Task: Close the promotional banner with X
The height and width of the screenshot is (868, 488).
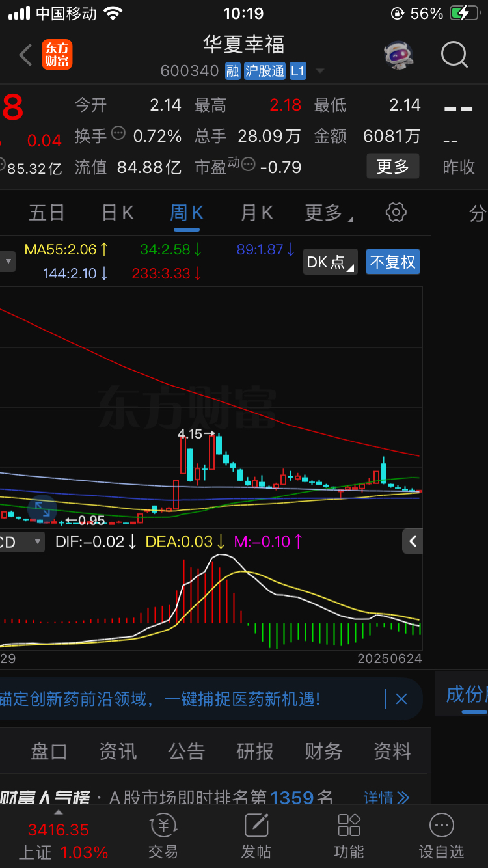Action: pos(401,699)
